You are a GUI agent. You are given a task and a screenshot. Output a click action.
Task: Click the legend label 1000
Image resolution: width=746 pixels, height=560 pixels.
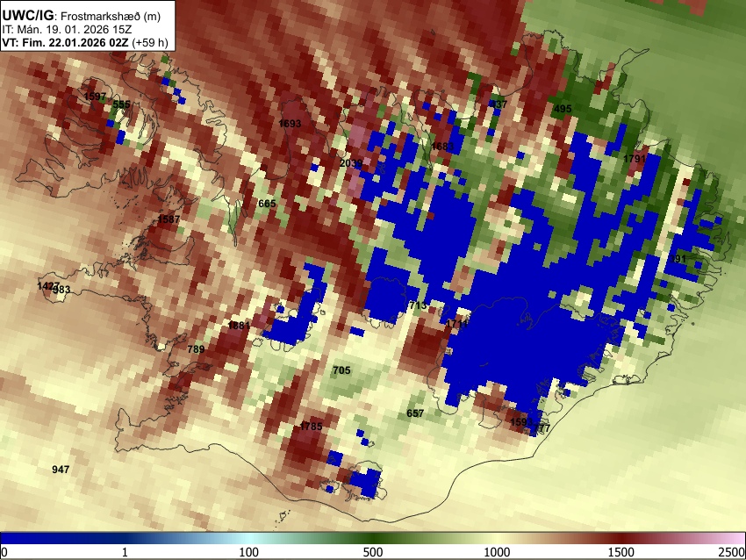497,552
